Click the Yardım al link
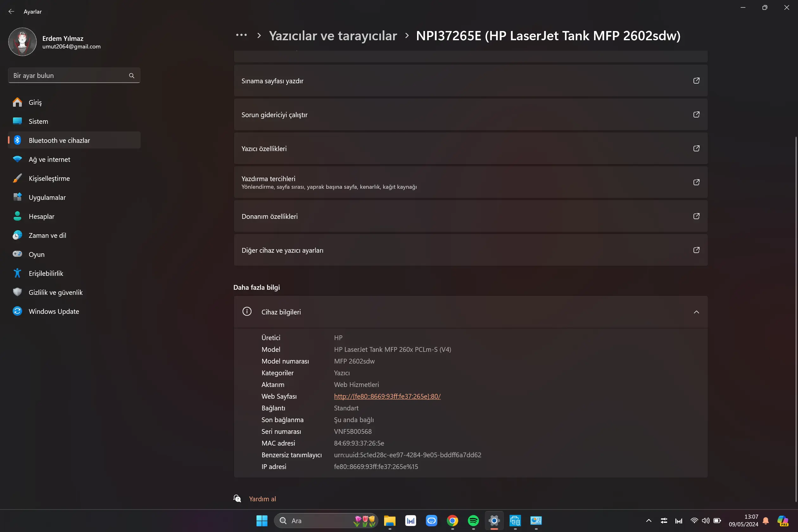The height and width of the screenshot is (532, 798). tap(262, 499)
